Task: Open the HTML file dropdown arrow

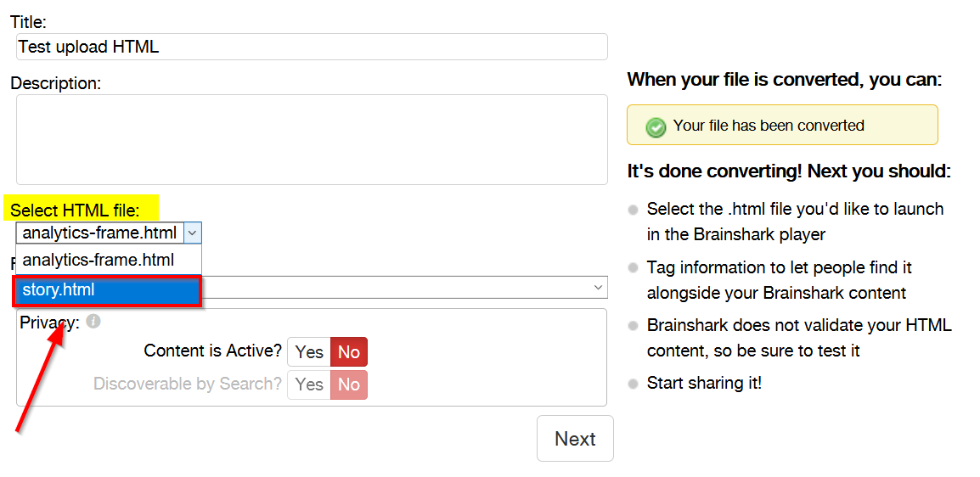Action: point(193,233)
